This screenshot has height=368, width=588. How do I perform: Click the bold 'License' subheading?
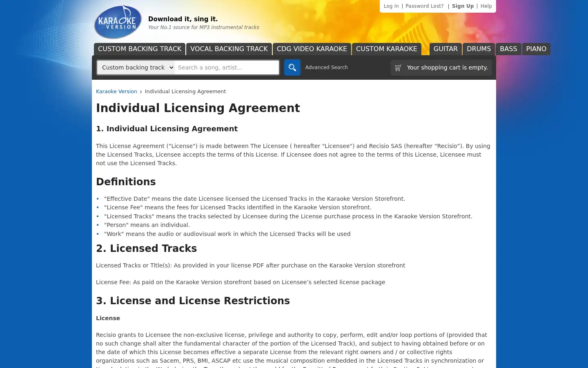coord(108,318)
